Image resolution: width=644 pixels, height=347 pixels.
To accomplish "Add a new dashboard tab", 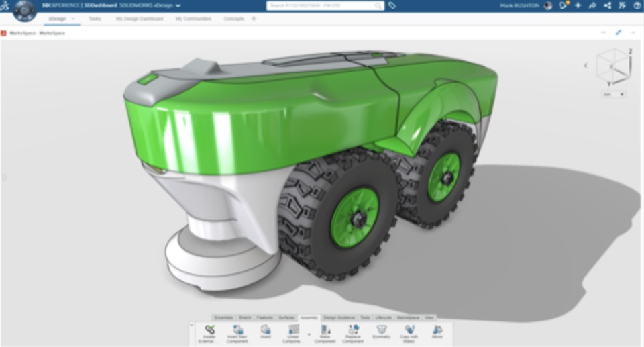I will [254, 19].
